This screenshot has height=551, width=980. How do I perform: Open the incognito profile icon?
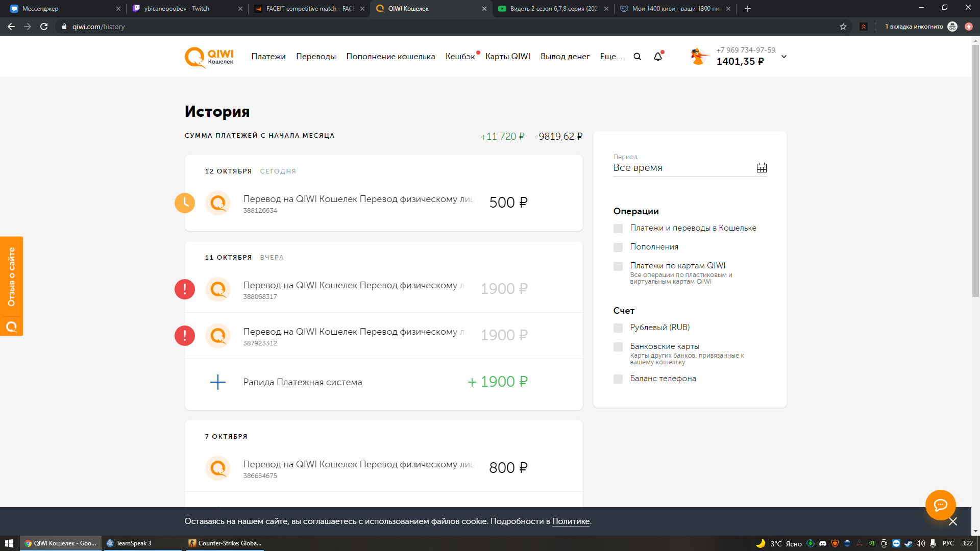pos(952,27)
